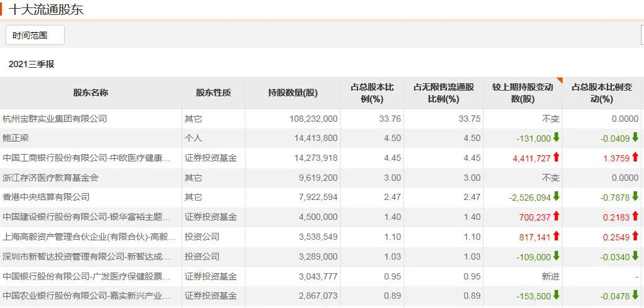Click holdings value 3,289,000

coord(318,256)
